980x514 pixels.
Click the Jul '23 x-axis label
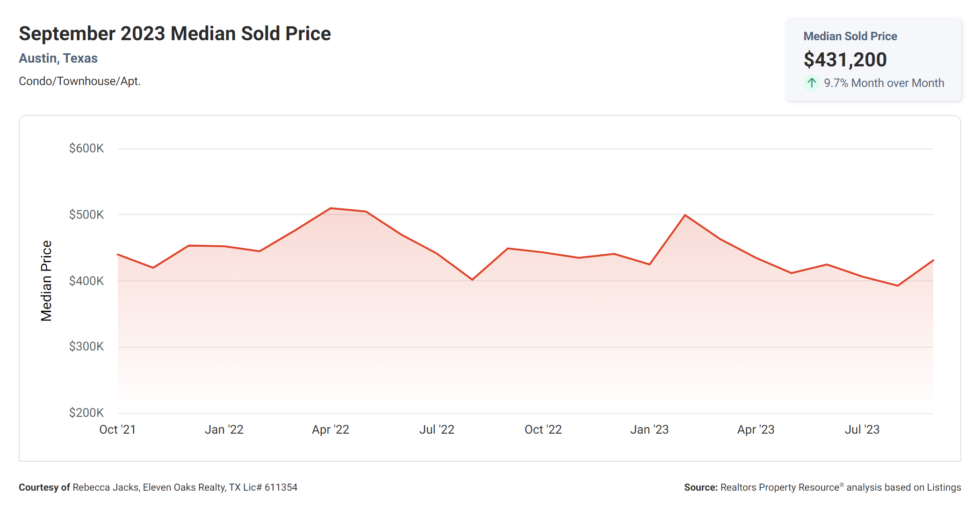pyautogui.click(x=862, y=429)
